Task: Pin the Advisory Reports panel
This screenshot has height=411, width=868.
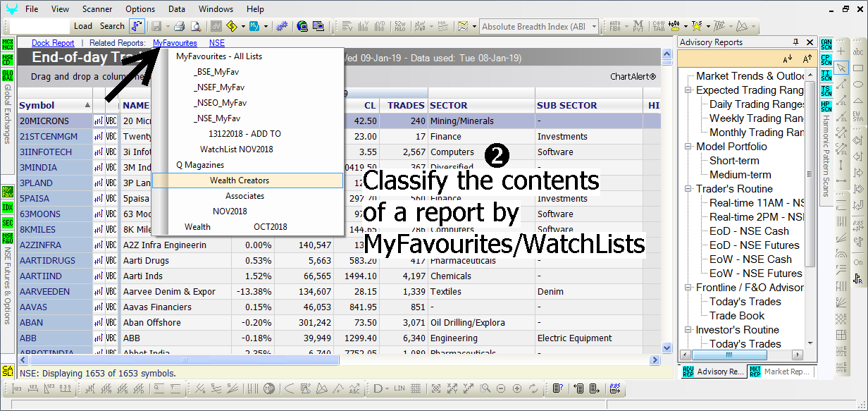Action: pyautogui.click(x=796, y=42)
